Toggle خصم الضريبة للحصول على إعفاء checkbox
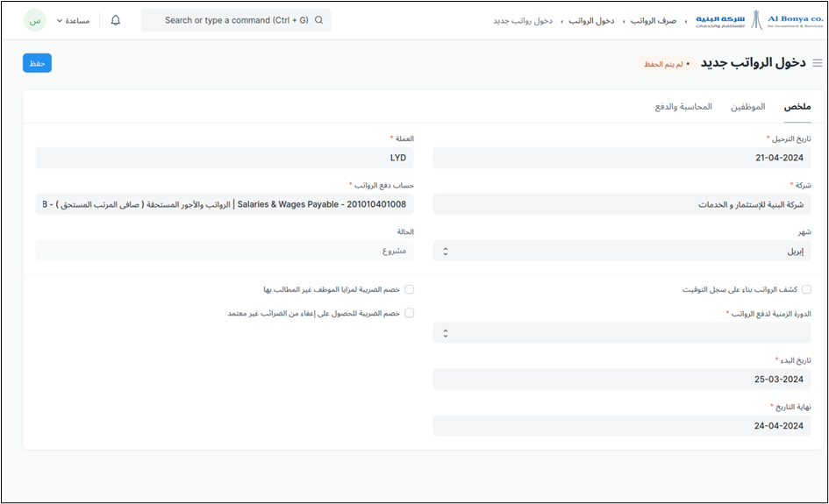 (409, 312)
